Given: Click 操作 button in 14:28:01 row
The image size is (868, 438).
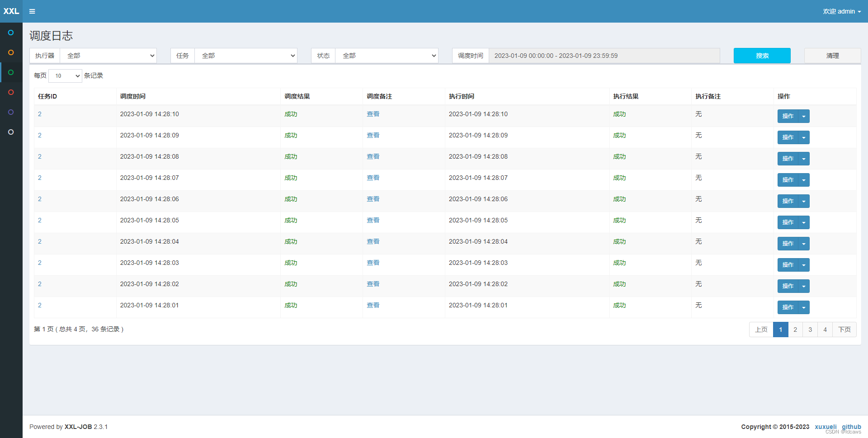Looking at the screenshot, I should 788,307.
